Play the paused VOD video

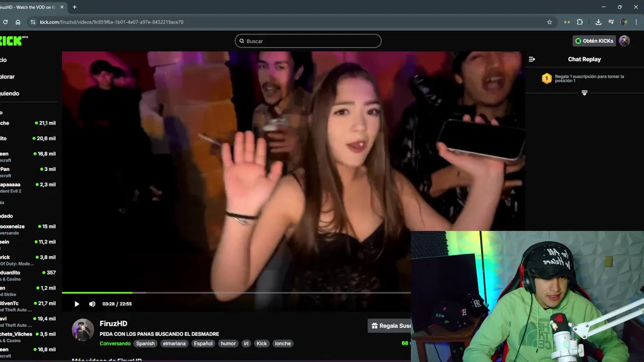pos(76,304)
